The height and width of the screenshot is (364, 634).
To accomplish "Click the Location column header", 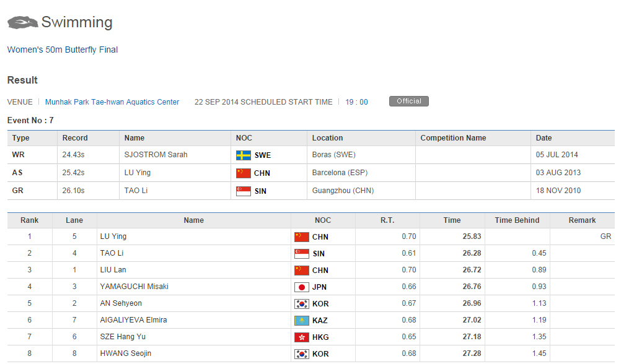I will (327, 138).
